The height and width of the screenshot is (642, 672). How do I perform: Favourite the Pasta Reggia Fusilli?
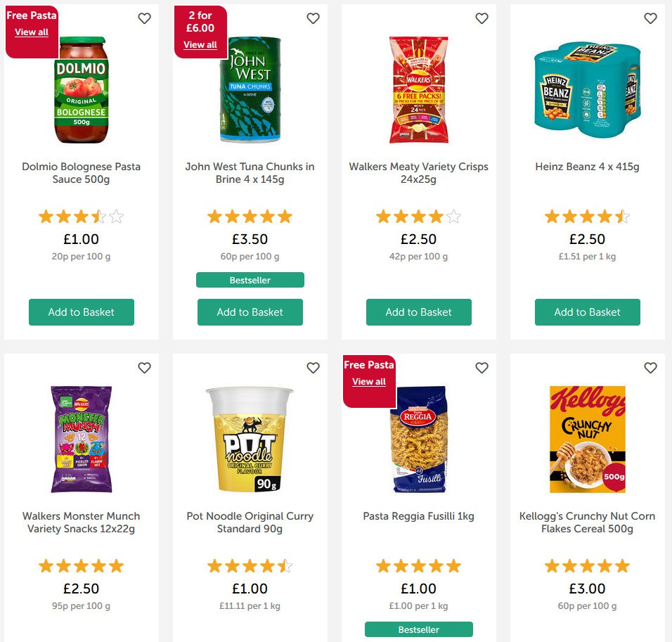482,368
